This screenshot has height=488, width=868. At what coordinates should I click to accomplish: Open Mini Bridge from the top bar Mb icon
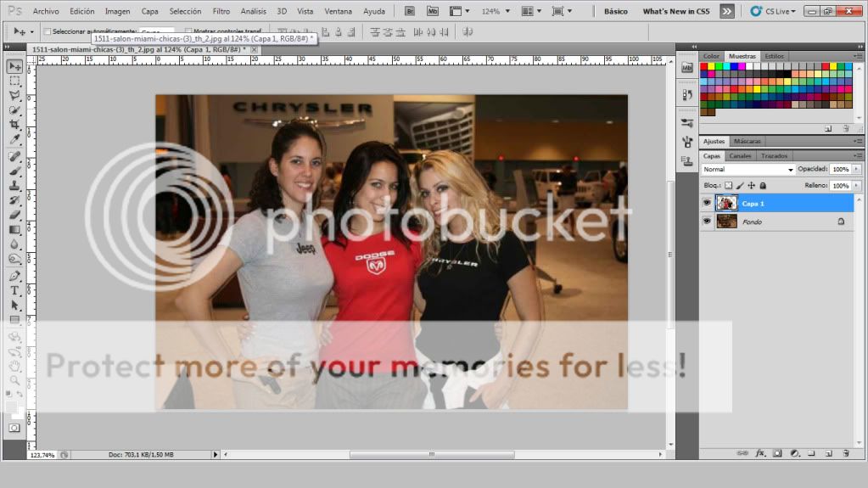(x=433, y=11)
